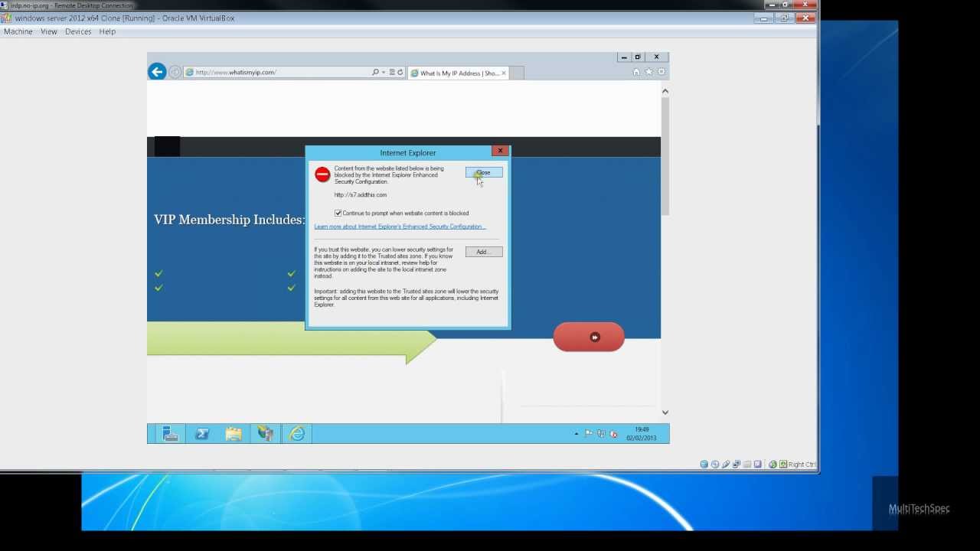Viewport: 980px width, 551px height.
Task: Open the VirtualBox Machine menu
Action: 18,31
